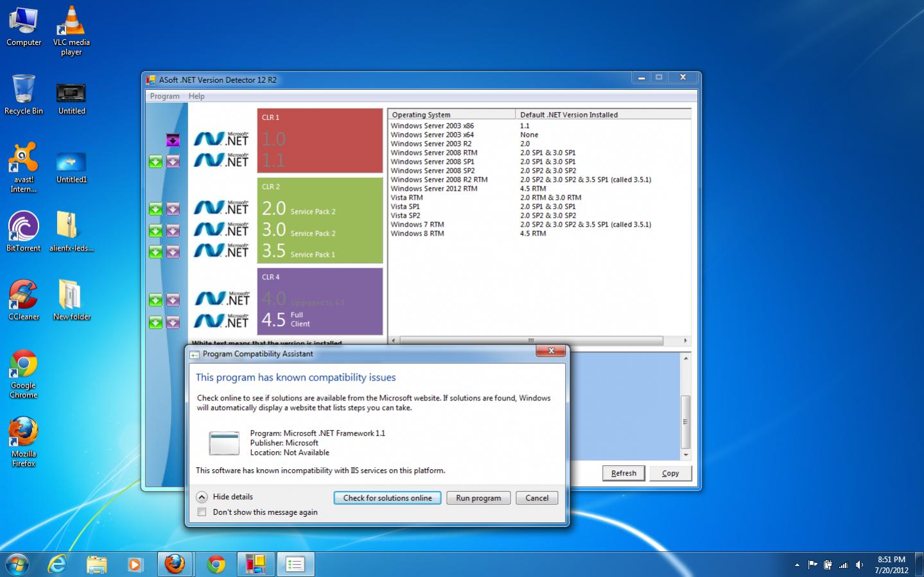Close the Program Compatibility Assistant dialog
924x577 pixels.
point(551,350)
